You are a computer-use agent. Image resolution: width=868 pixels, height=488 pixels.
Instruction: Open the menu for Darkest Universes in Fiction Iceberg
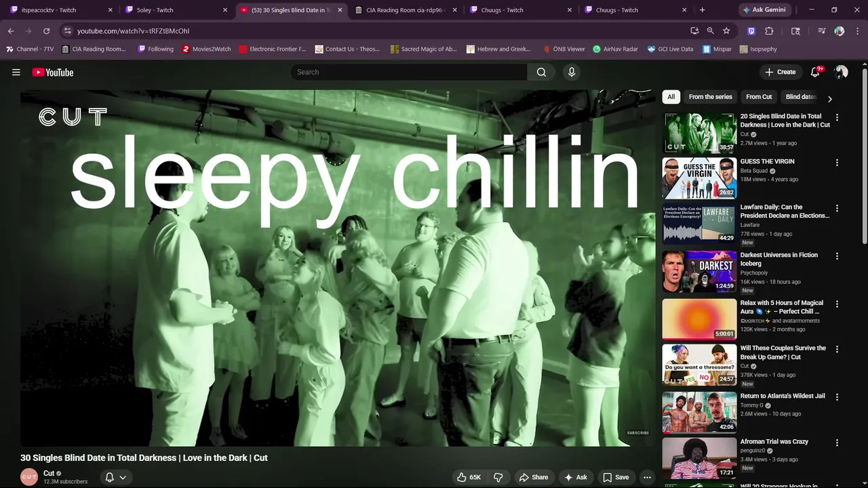click(x=837, y=256)
